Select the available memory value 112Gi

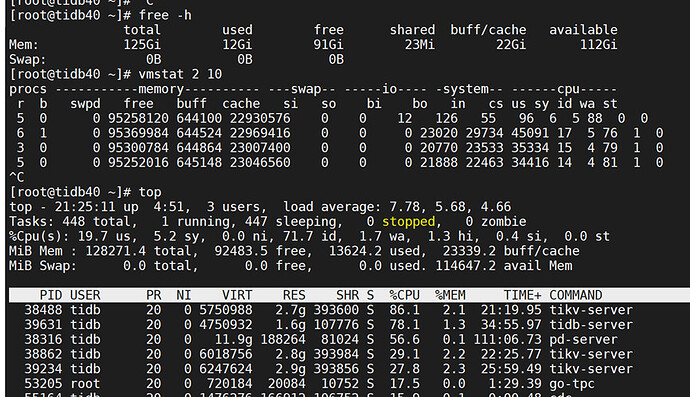point(598,45)
